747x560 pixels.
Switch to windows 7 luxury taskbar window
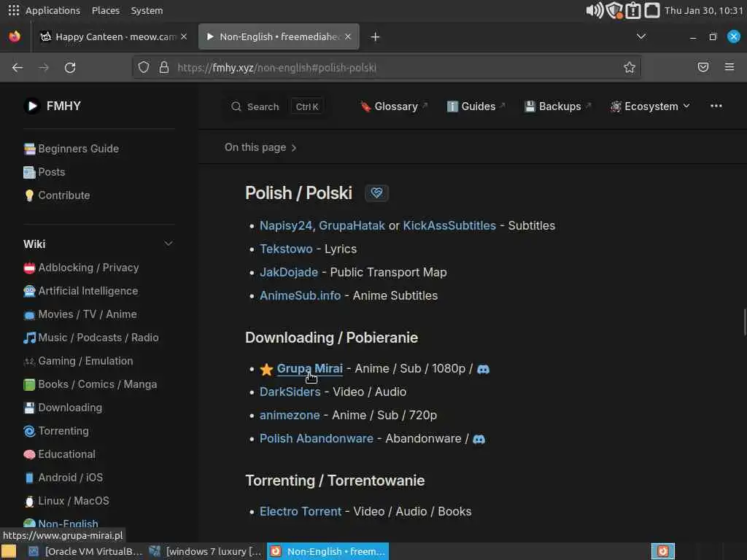coord(206,551)
